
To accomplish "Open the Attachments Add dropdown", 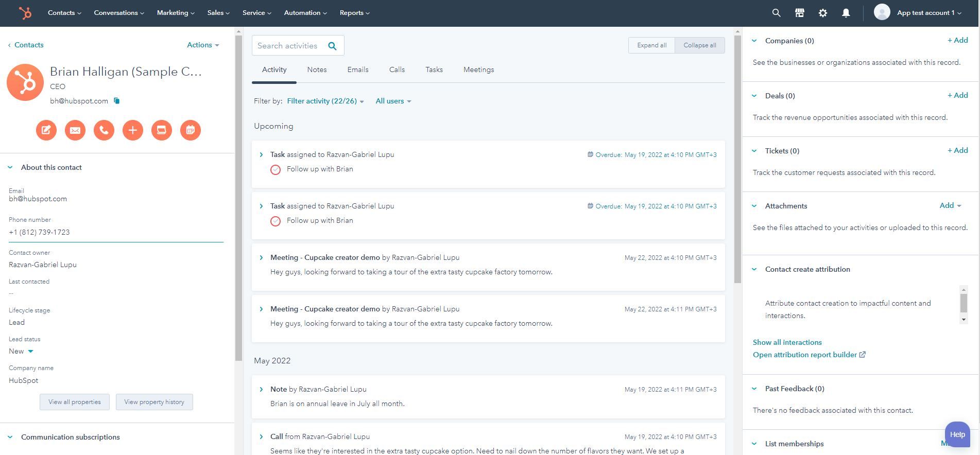I will click(950, 205).
